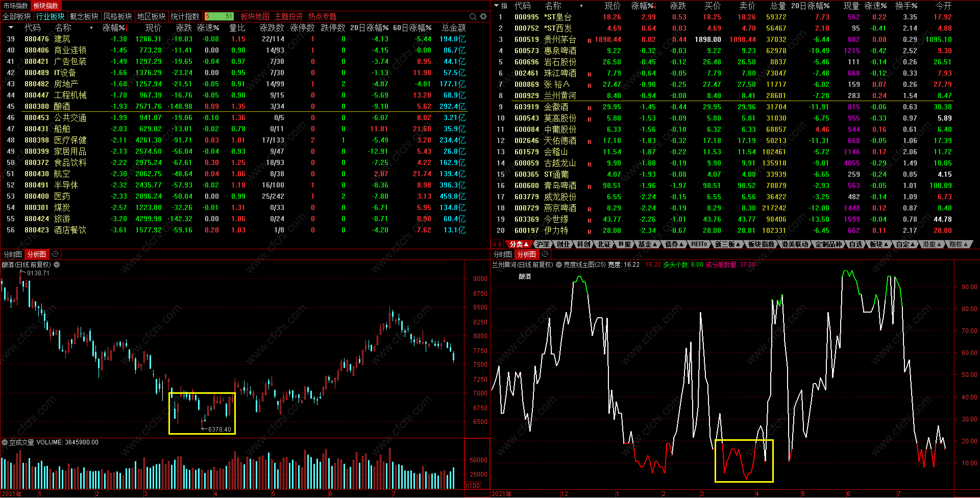Click the up/down count bar showing 5 and 51
The image size is (980, 498).
pos(219,17)
